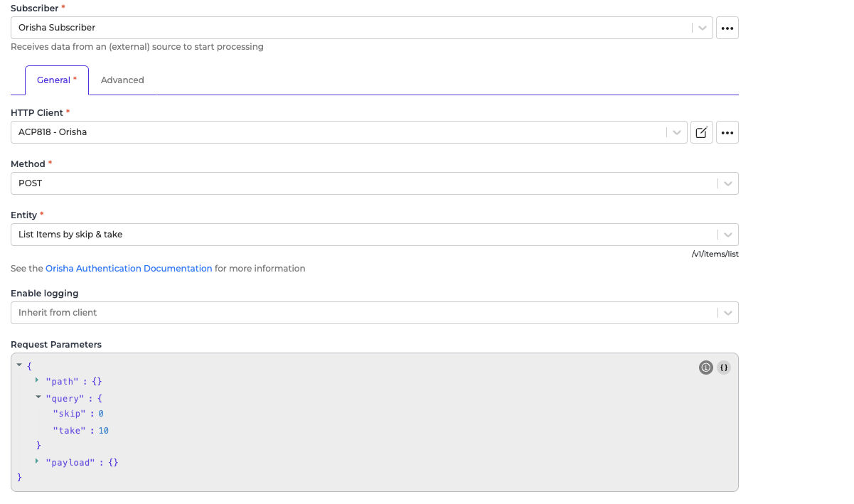
Task: Expand the "path" node in JSON
Action: tap(37, 380)
